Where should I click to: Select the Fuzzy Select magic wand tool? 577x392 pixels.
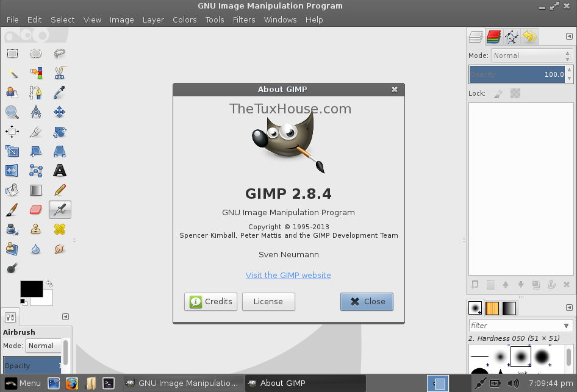click(12, 73)
